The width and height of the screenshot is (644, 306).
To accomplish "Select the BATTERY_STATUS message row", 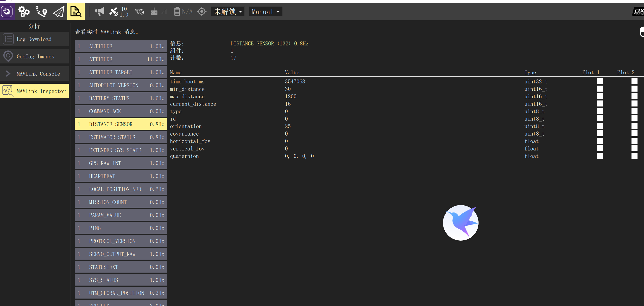I will 121,98.
